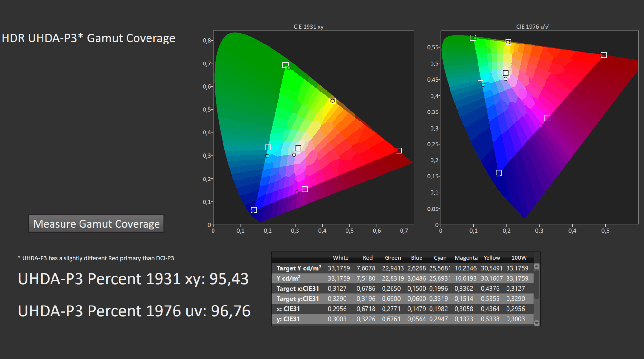
Task: Click the data table scrollbar thumb
Action: pyautogui.click(x=536, y=284)
